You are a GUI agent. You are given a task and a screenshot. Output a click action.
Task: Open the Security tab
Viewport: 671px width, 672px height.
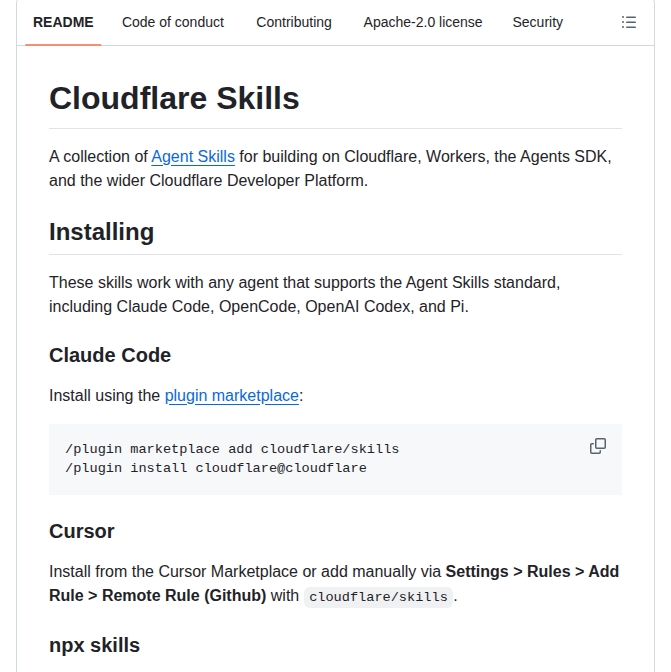coord(538,22)
